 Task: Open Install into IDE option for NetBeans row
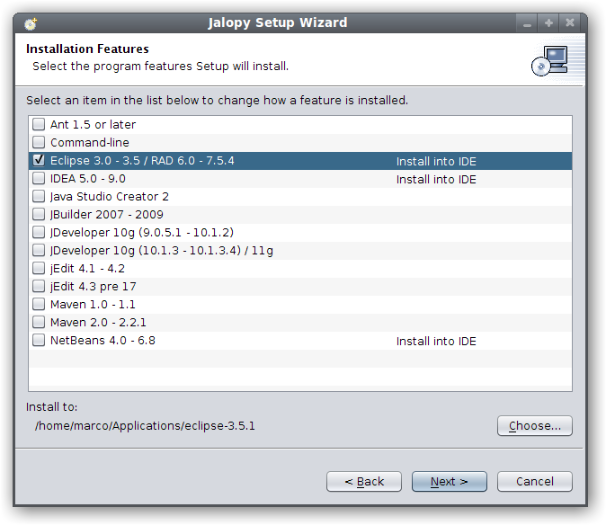[436, 341]
